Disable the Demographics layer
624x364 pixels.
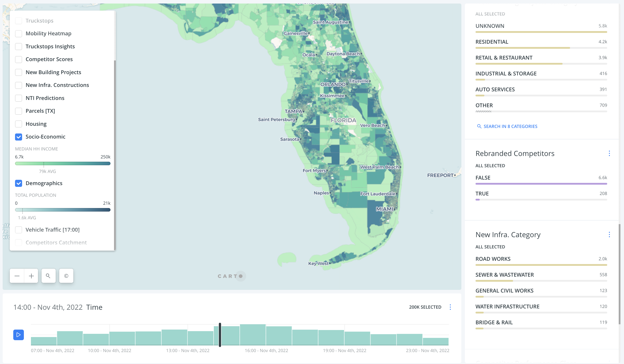point(19,183)
